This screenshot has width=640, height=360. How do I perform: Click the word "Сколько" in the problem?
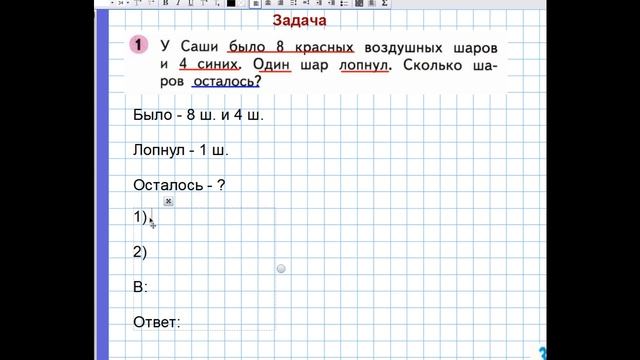pos(433,65)
